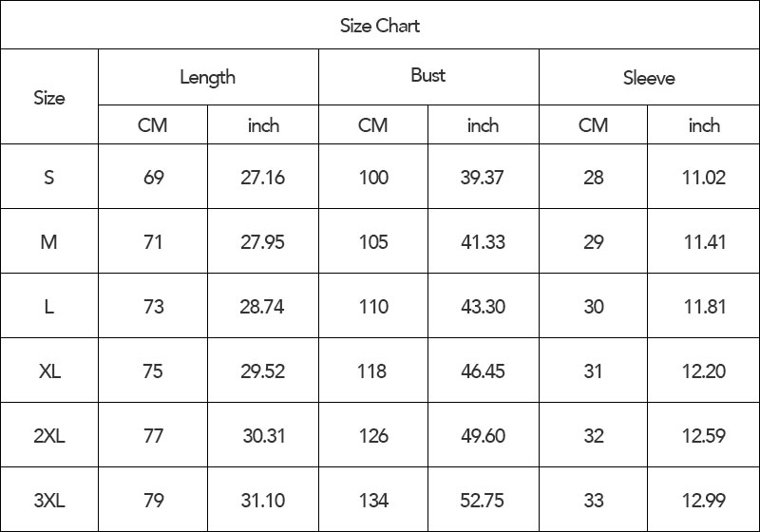Click the Size header cell
The image size is (760, 532).
click(49, 97)
